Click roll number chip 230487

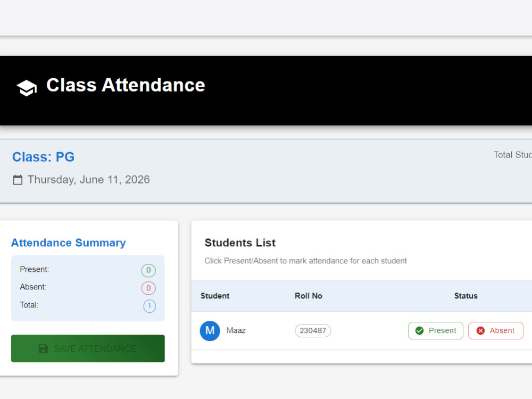click(x=313, y=330)
